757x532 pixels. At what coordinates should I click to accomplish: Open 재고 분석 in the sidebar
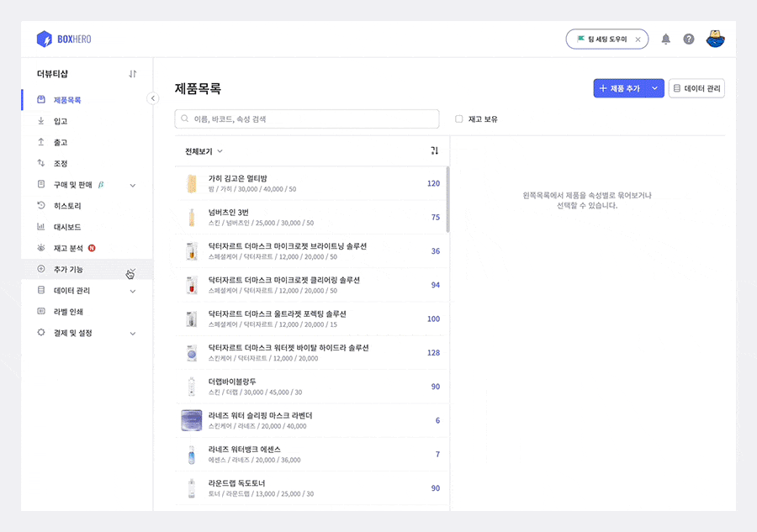tap(68, 248)
